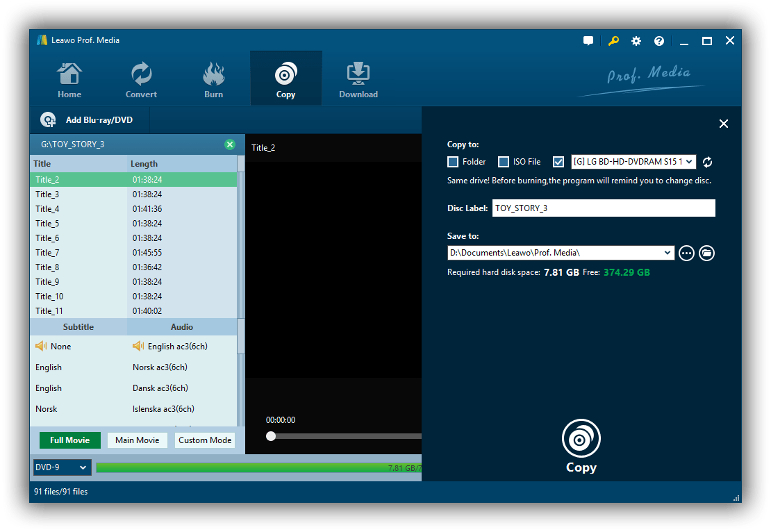771x532 pixels.
Task: Open the DVD-9 disc type dropdown
Action: 62,467
